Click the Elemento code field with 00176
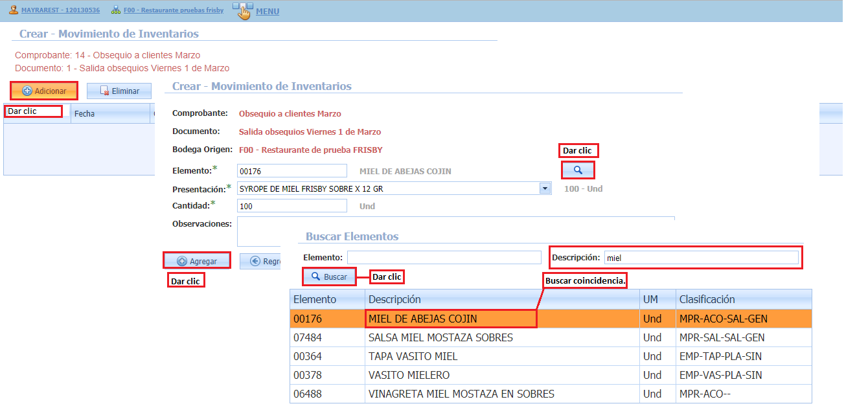The width and height of the screenshot is (868, 419). coord(293,171)
